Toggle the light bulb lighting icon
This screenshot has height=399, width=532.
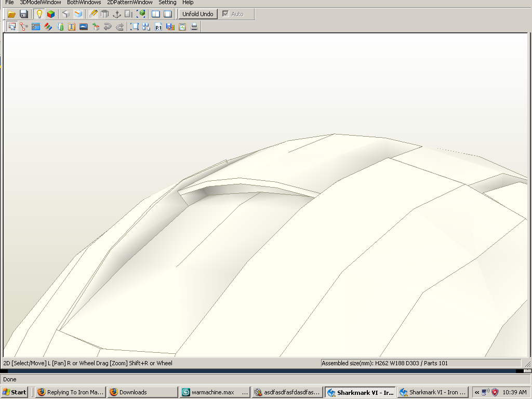point(39,14)
